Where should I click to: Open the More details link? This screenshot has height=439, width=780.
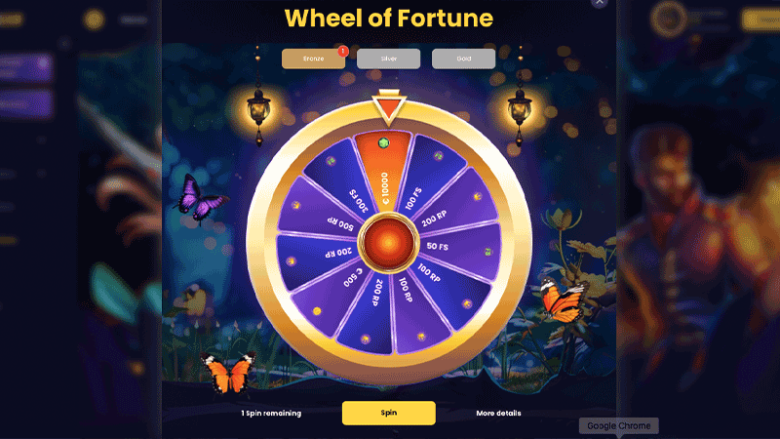point(498,413)
